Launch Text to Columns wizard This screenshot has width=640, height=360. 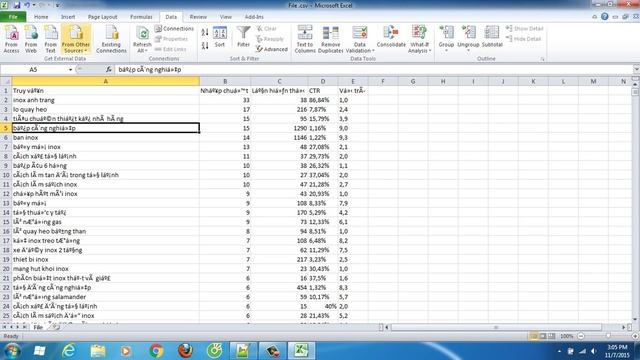[x=305, y=39]
